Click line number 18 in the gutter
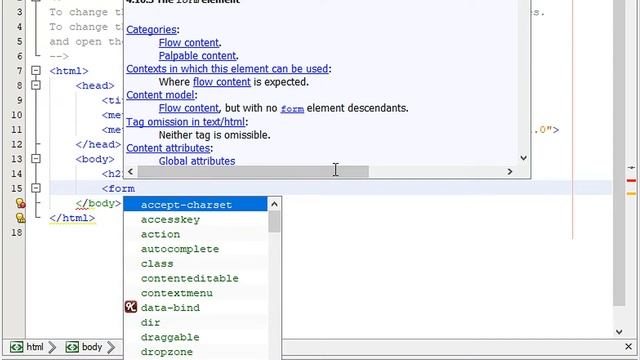 click(x=16, y=233)
